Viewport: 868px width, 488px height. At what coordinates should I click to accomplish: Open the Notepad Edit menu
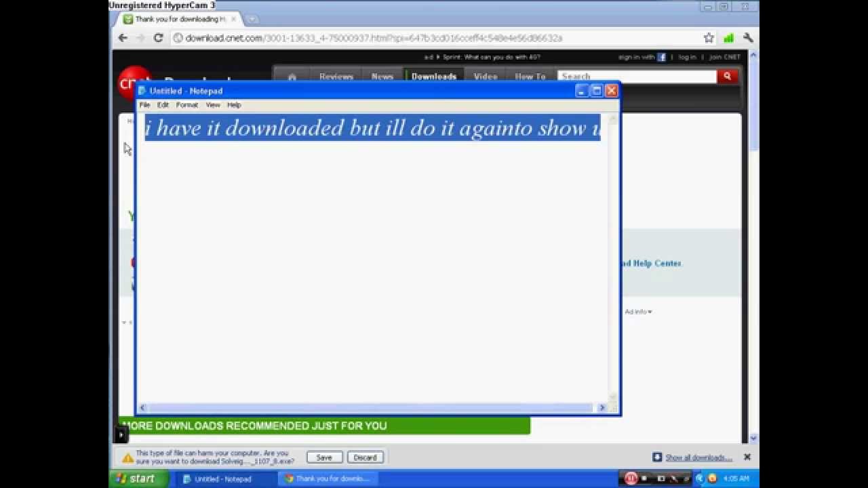[163, 105]
